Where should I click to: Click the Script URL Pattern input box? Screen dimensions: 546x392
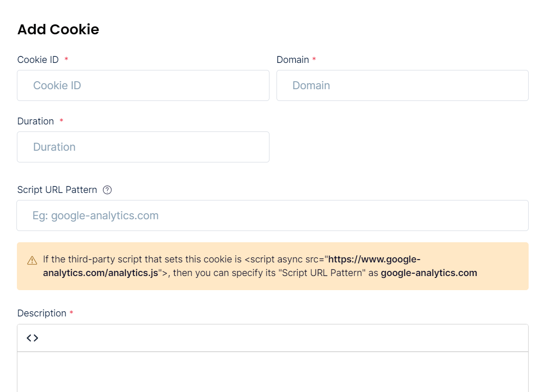point(273,215)
